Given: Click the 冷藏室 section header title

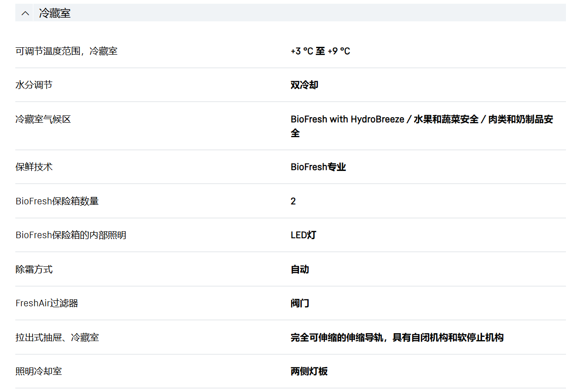Looking at the screenshot, I should (55, 13).
